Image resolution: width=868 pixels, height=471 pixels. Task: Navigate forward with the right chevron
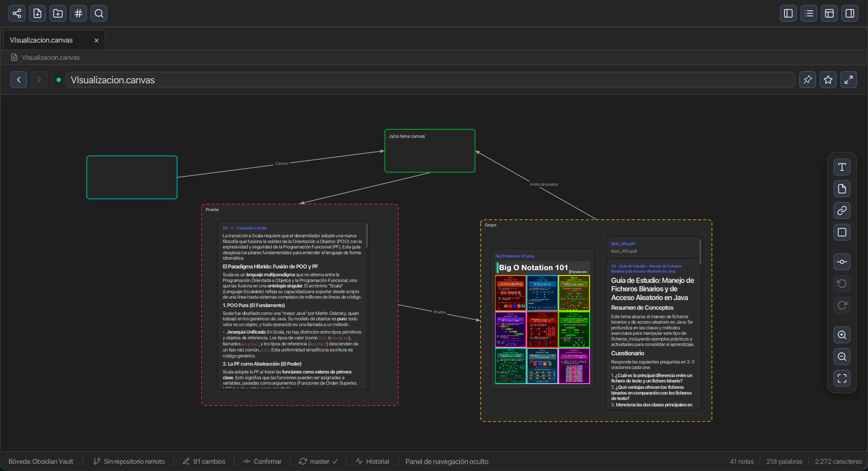pos(39,80)
